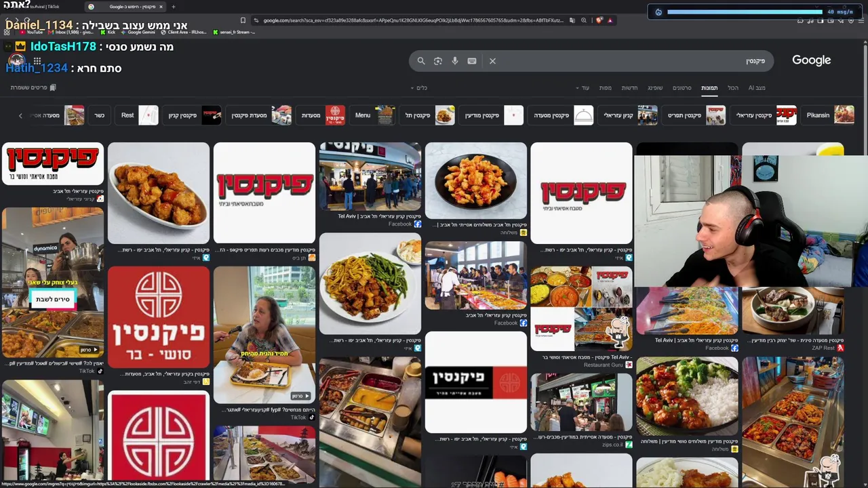
Task: Open the Kick bookmark
Action: (x=108, y=32)
